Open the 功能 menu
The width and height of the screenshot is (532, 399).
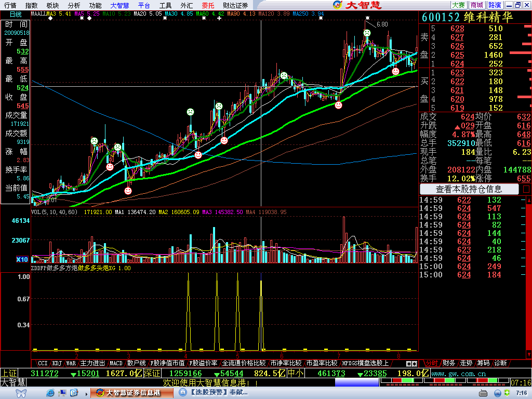[96, 5]
